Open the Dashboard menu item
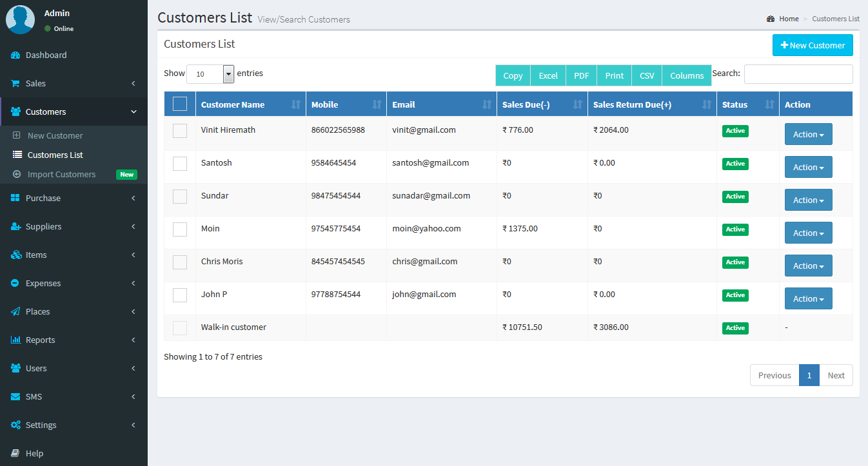This screenshot has width=868, height=466. pyautogui.click(x=74, y=55)
